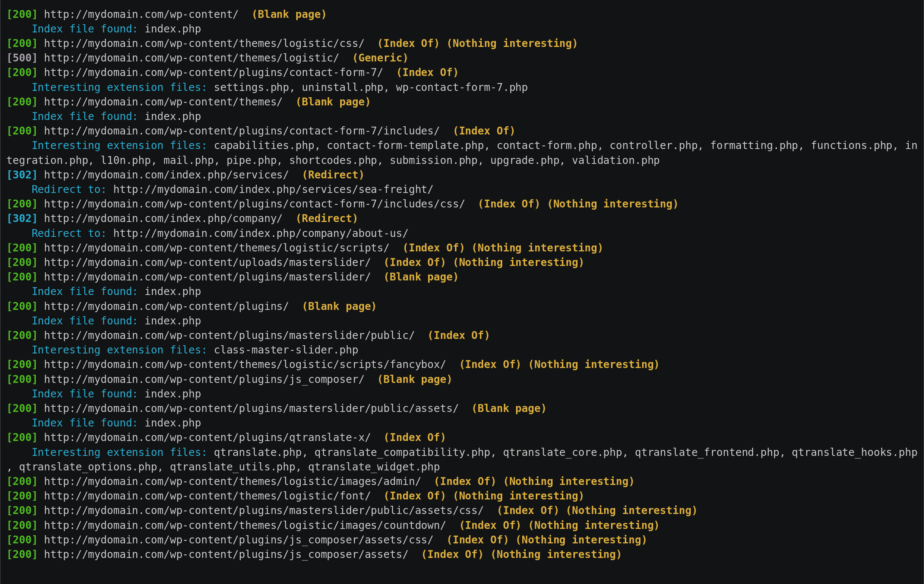This screenshot has height=584, width=924.
Task: Click wp-contact-form-7.php file name
Action: 462,88
